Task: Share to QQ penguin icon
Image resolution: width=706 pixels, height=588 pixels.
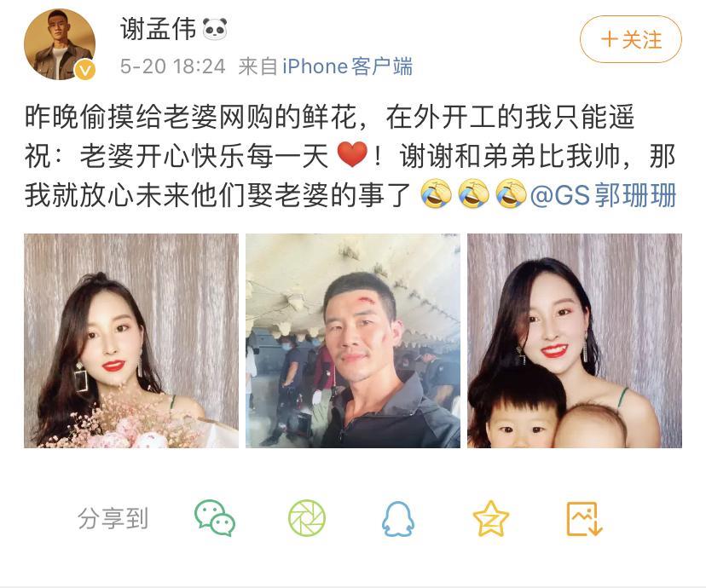Action: (398, 519)
